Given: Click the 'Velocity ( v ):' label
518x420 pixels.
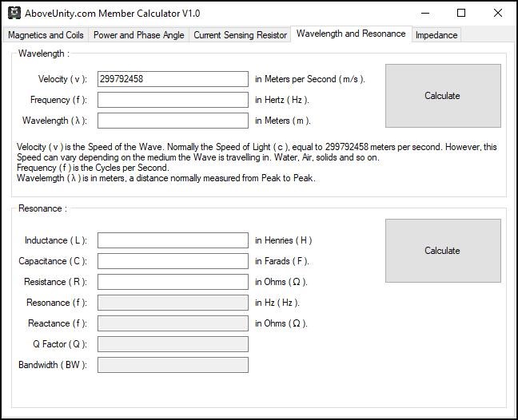Looking at the screenshot, I should [62, 79].
